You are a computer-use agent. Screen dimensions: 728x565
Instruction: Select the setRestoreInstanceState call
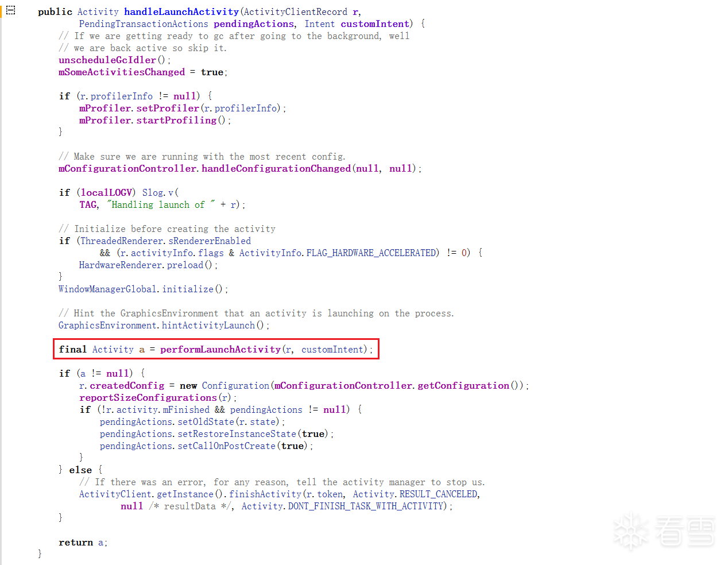pyautogui.click(x=237, y=434)
